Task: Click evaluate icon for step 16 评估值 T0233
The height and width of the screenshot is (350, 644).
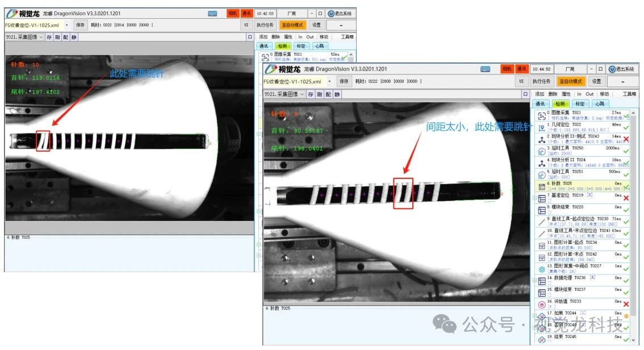Action: 542,305
